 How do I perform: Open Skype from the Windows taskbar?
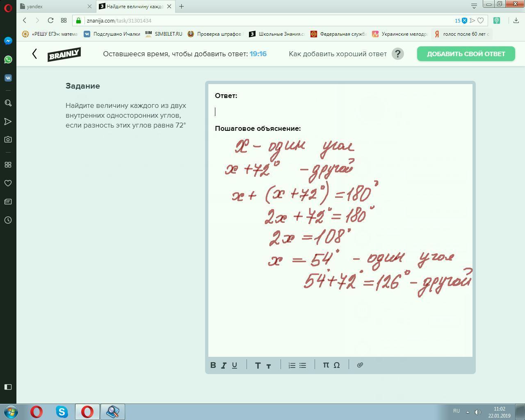[62, 412]
